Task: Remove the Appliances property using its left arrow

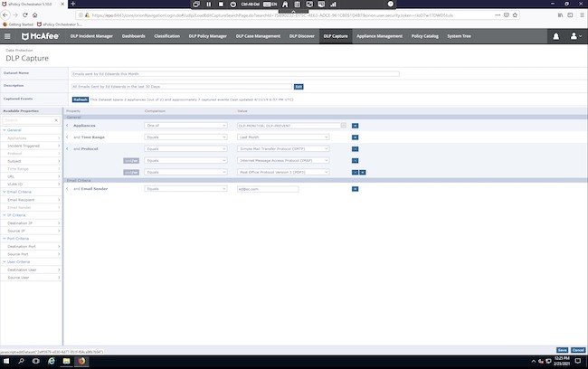Action: pyautogui.click(x=67, y=126)
